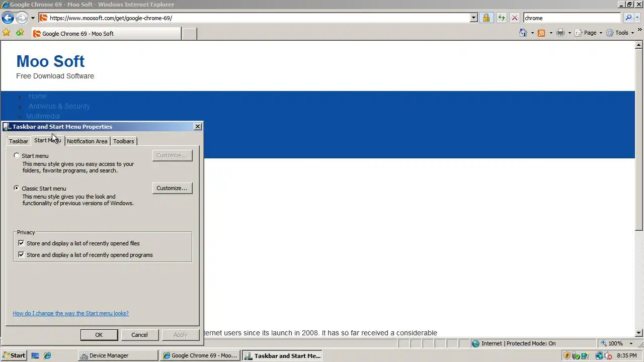Open 'How do I change the way the Start menu looks?' link

70,313
